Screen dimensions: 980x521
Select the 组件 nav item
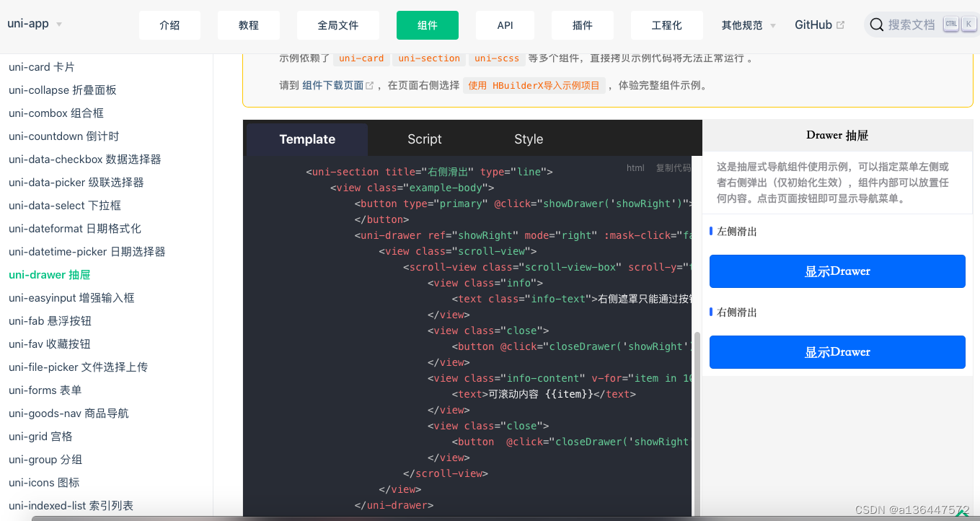[428, 25]
